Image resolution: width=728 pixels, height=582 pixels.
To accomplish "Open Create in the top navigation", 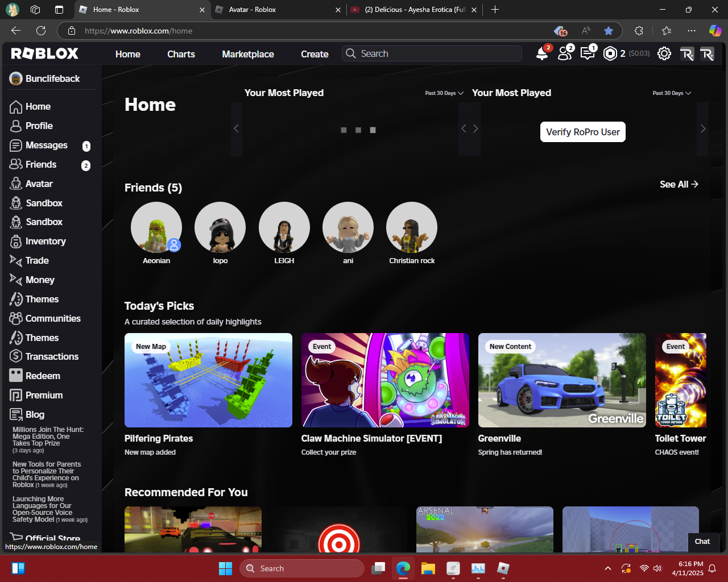I will pos(315,54).
